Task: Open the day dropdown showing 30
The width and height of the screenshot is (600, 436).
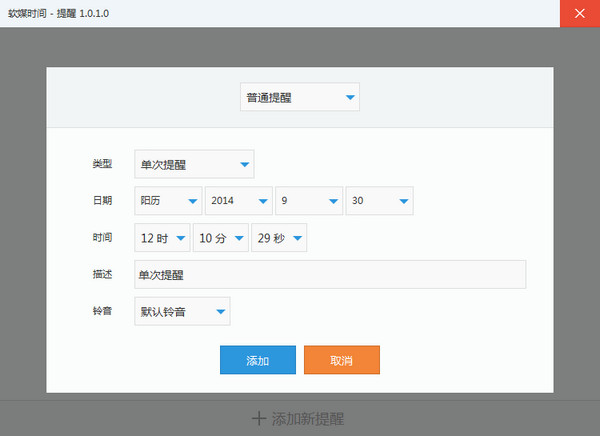Action: pyautogui.click(x=379, y=201)
